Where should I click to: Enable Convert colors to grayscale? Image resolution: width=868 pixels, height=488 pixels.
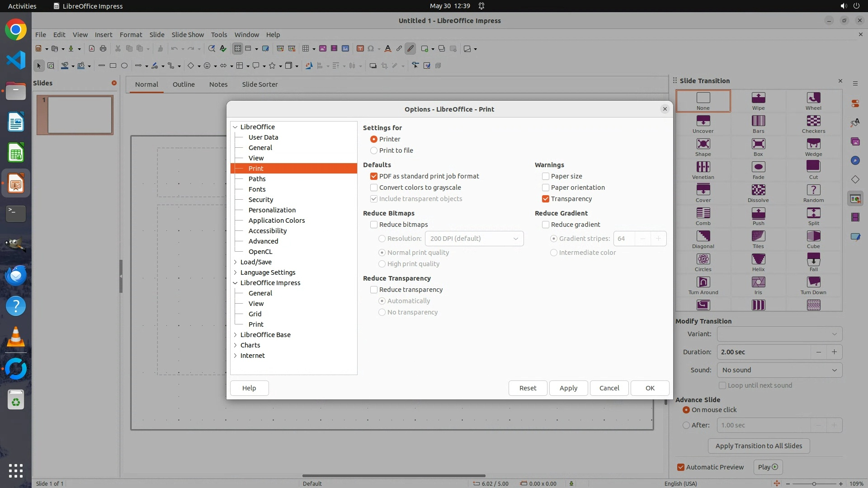click(374, 188)
